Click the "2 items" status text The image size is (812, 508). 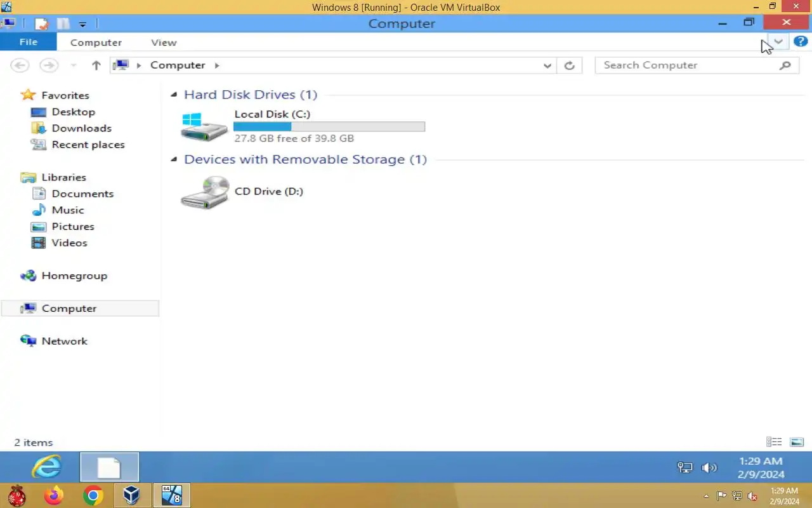(34, 443)
